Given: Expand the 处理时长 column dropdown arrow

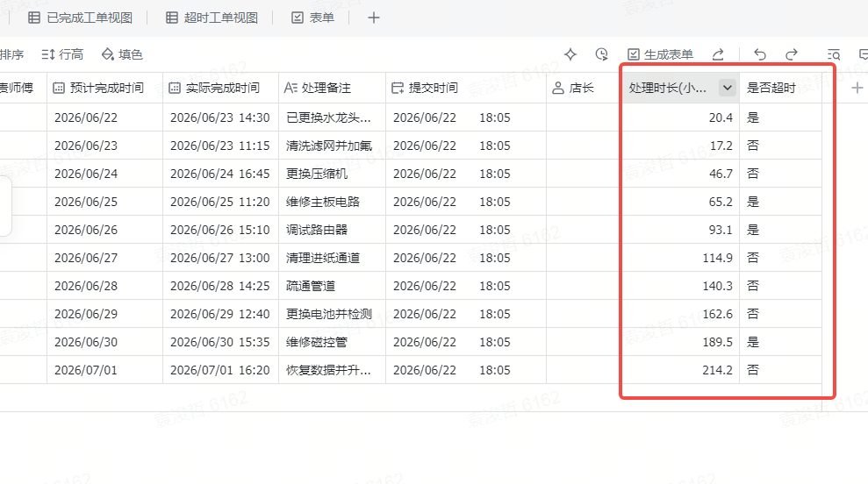Looking at the screenshot, I should (728, 88).
